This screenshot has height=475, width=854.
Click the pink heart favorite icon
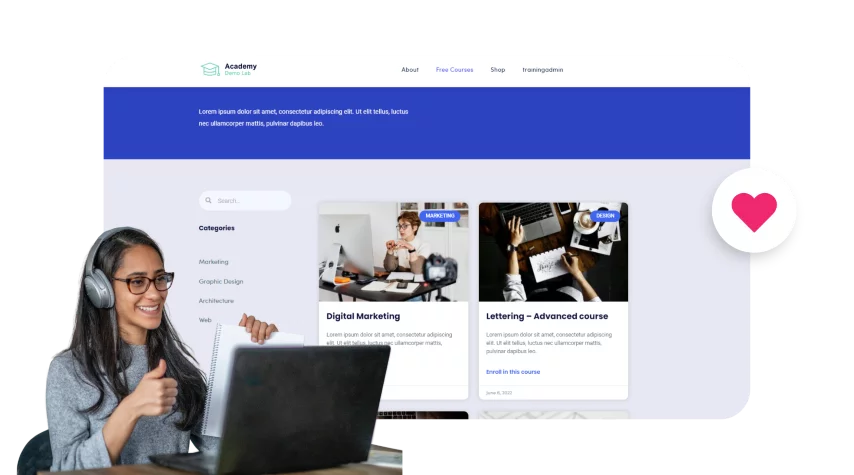tap(754, 211)
